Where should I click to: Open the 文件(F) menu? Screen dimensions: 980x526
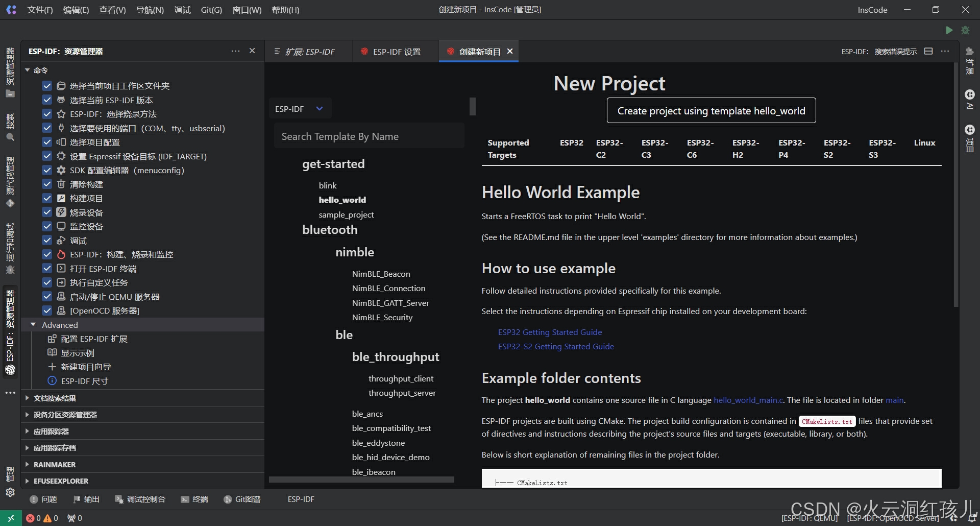point(40,10)
